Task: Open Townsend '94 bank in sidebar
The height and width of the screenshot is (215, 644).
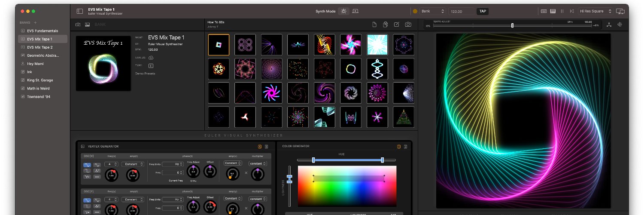Action: (x=38, y=97)
